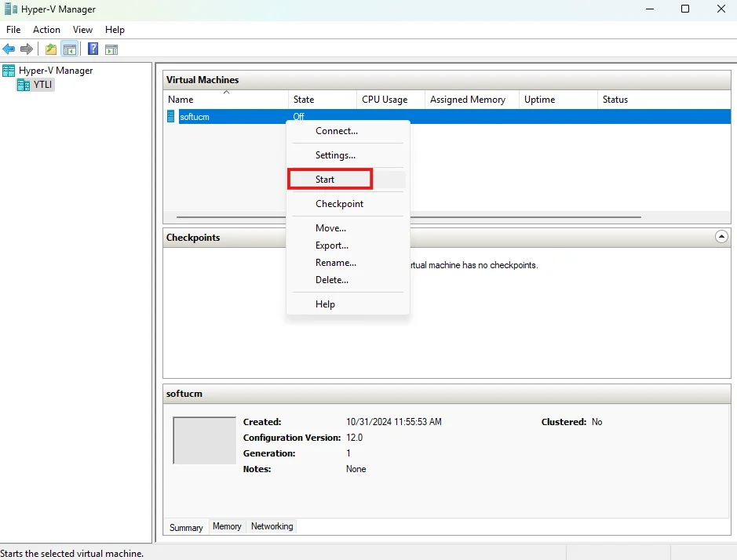
Task: Sort by the Assigned Memory column header
Action: (472, 100)
